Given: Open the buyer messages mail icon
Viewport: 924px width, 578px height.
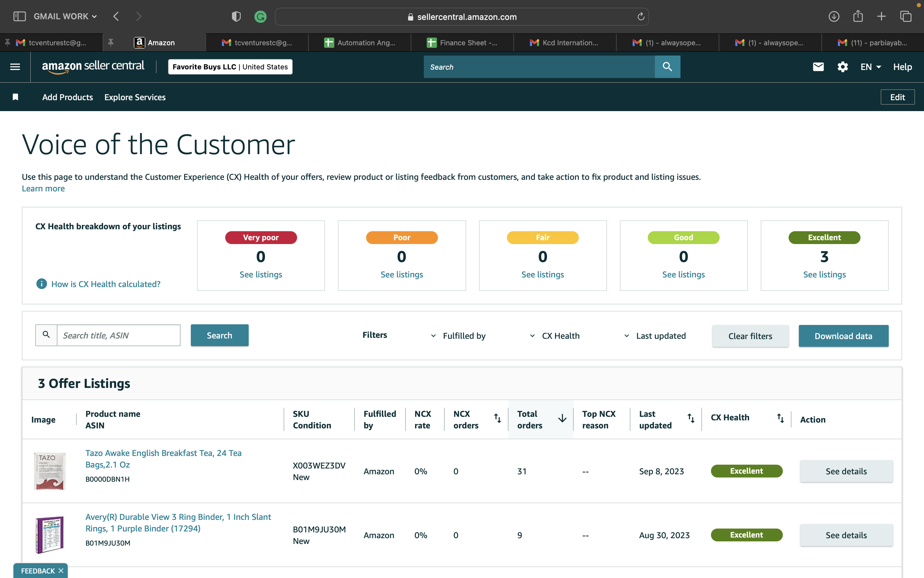Looking at the screenshot, I should [818, 67].
